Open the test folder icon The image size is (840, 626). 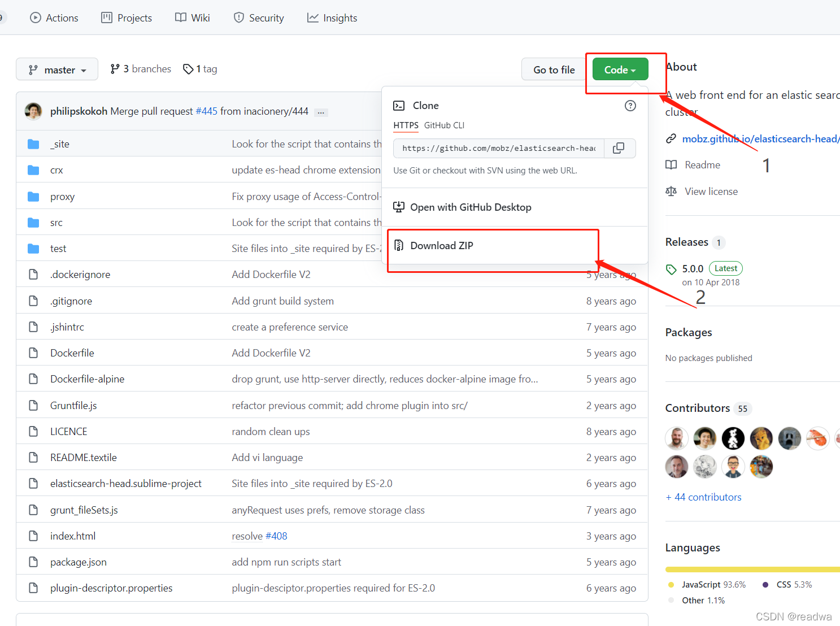coord(33,249)
